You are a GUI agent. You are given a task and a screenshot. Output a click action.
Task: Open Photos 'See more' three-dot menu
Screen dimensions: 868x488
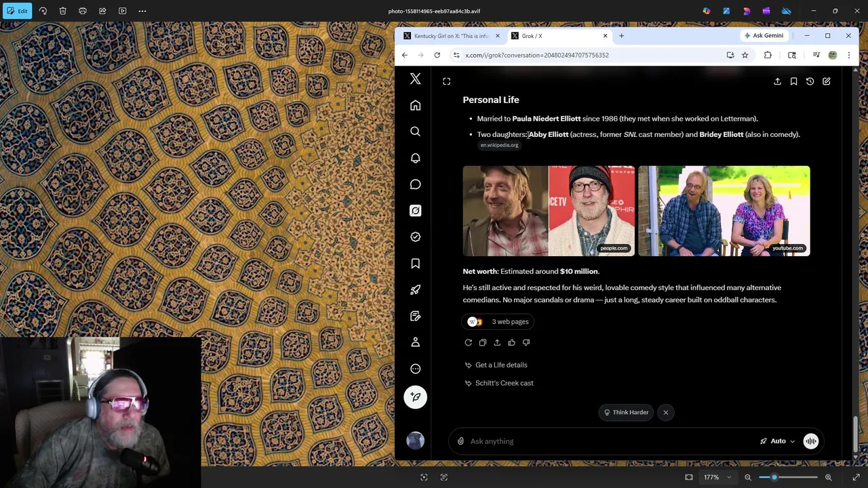(x=142, y=11)
